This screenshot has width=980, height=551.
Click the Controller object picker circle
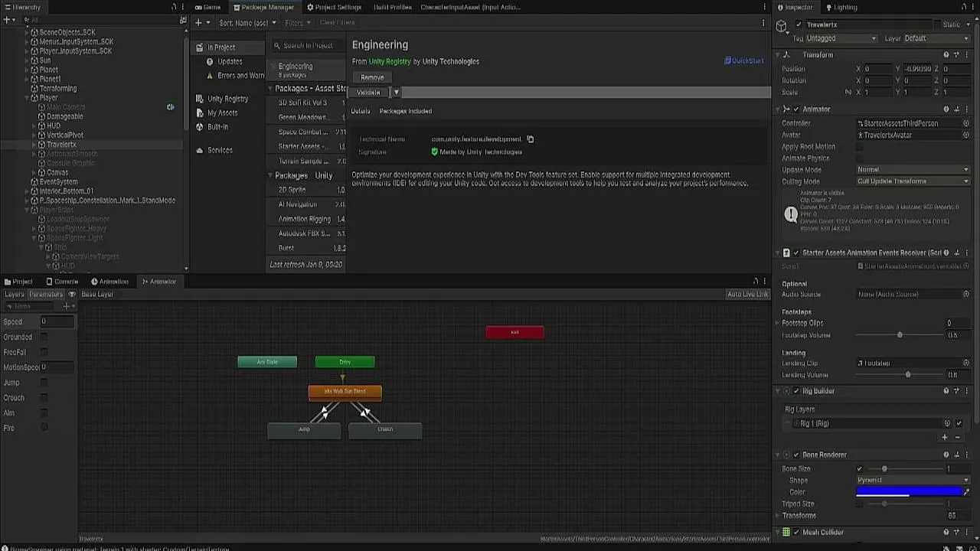point(965,123)
